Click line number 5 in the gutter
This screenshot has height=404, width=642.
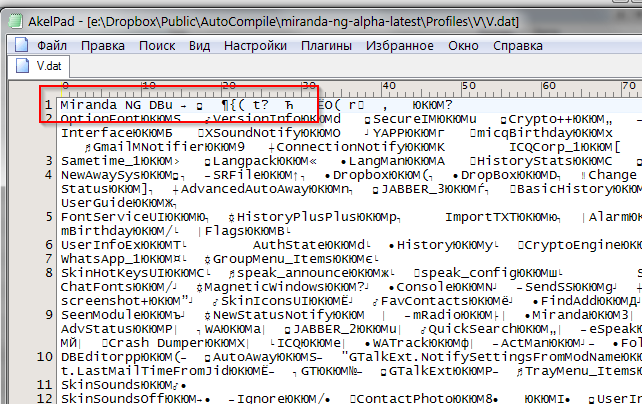point(49,217)
